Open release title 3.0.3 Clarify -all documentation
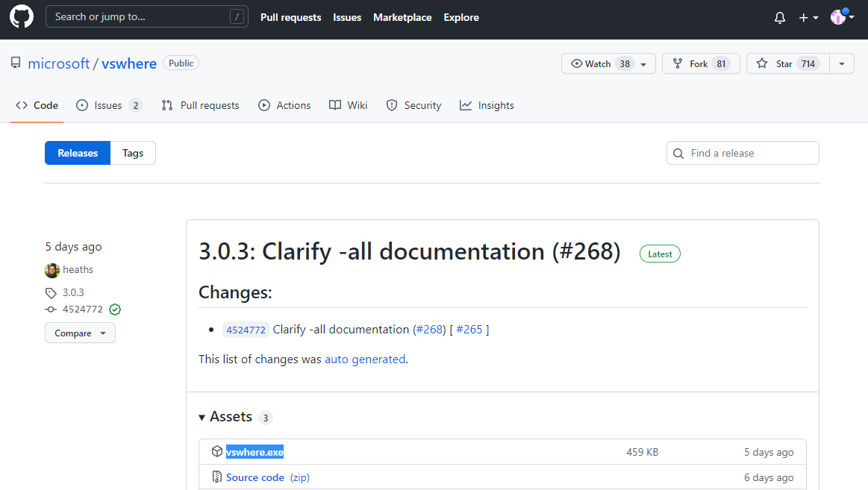868x490 pixels. pos(410,251)
